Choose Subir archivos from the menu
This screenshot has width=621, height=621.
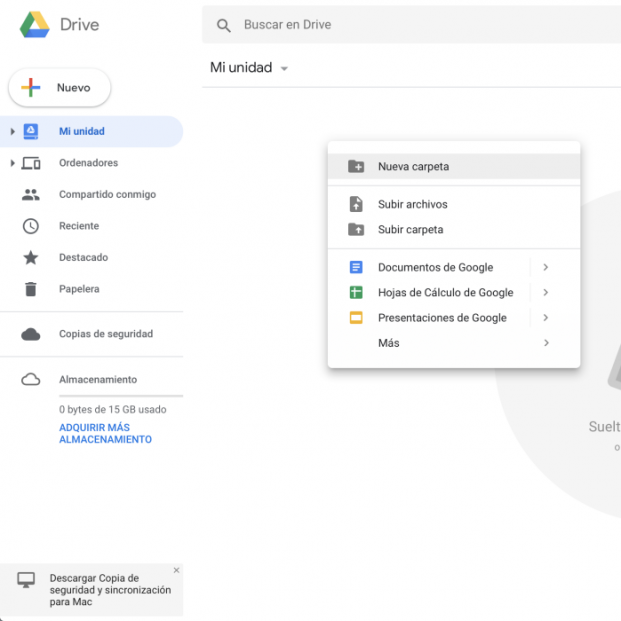(412, 205)
